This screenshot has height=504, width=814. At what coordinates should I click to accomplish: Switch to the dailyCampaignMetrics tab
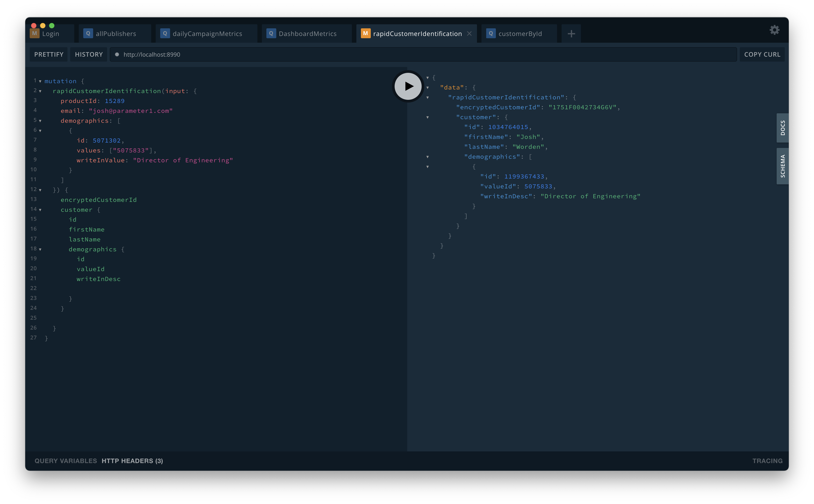(207, 34)
